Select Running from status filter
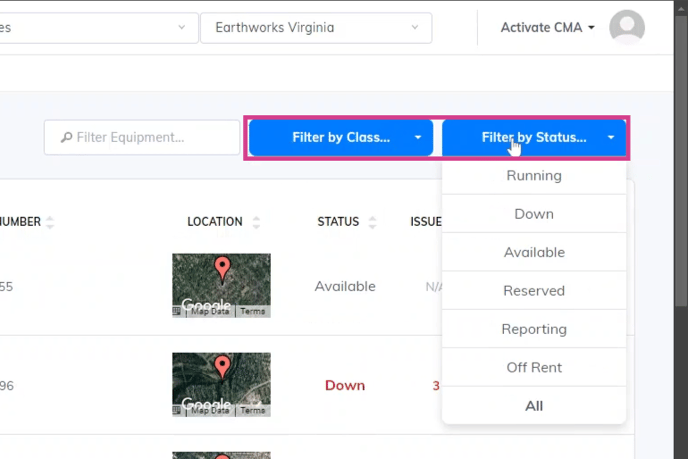The width and height of the screenshot is (688, 459). (534, 176)
